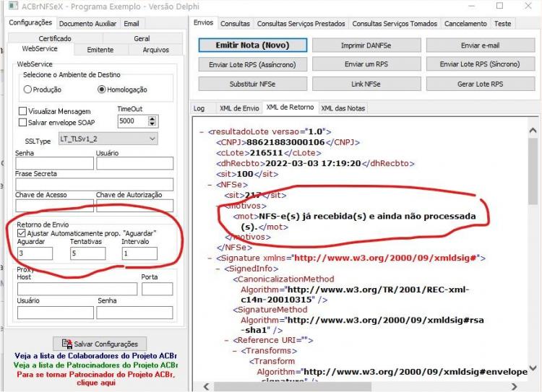This screenshot has width=542, height=392.
Task: Click the Aguardar value field
Action: tap(35, 253)
